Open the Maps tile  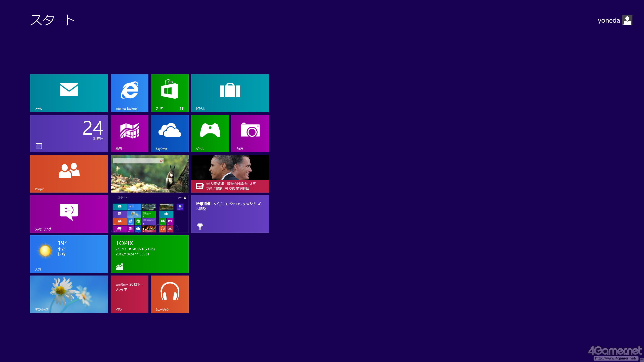[x=130, y=133]
